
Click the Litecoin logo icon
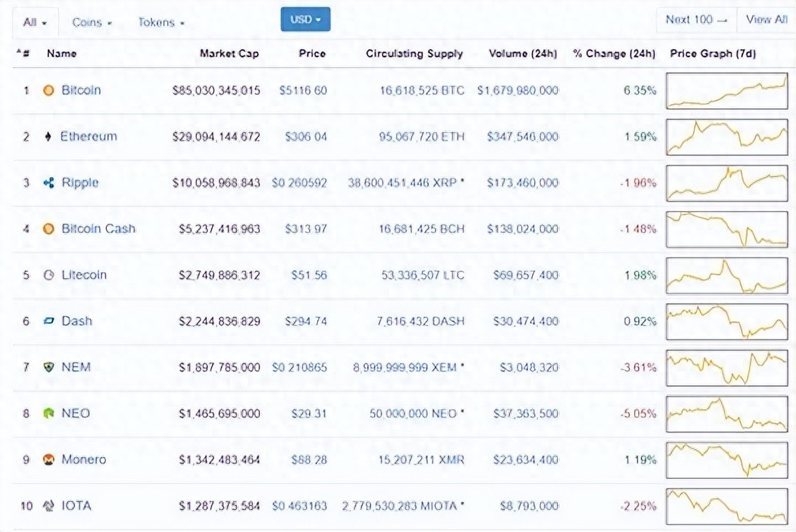[48, 275]
